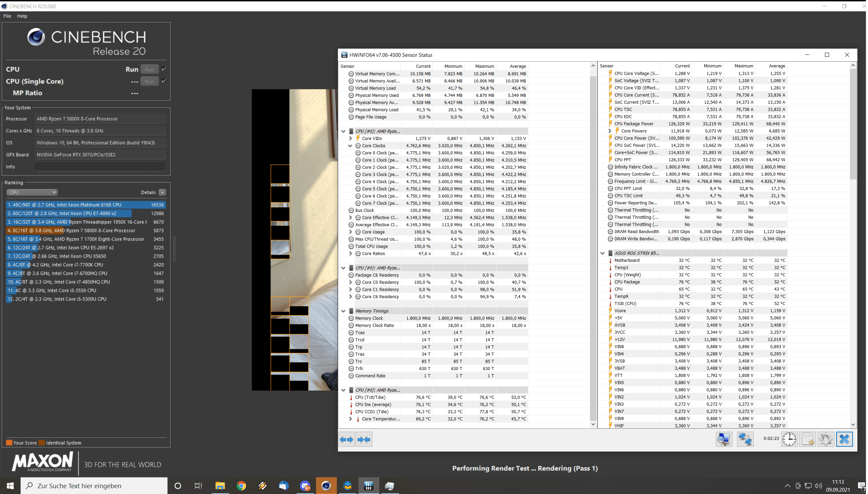Open the Cinebench Help menu

click(22, 16)
